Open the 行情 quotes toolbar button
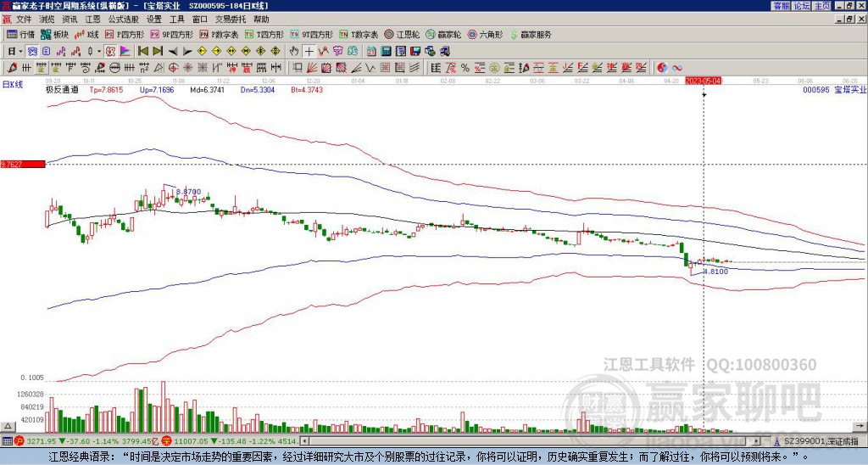The height and width of the screenshot is (465, 868). pyautogui.click(x=21, y=34)
